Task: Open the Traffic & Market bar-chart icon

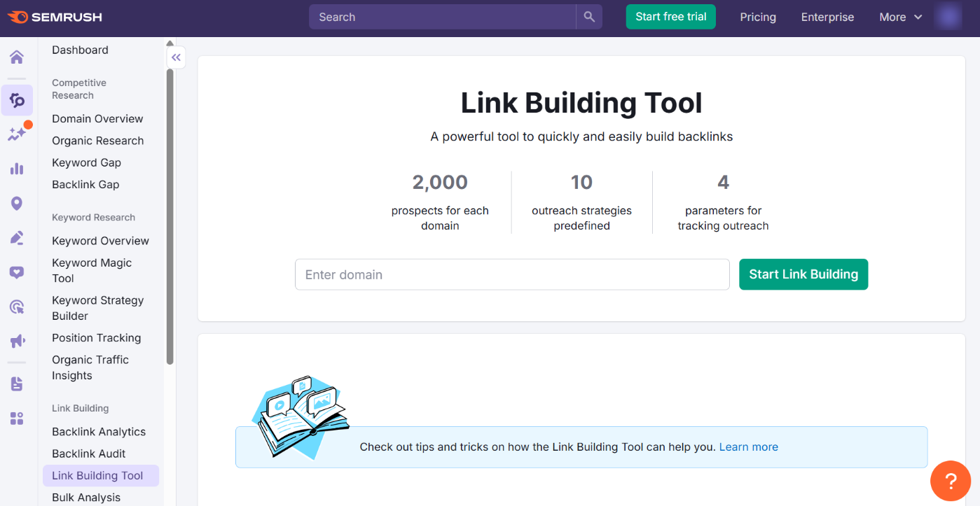Action: (x=17, y=168)
